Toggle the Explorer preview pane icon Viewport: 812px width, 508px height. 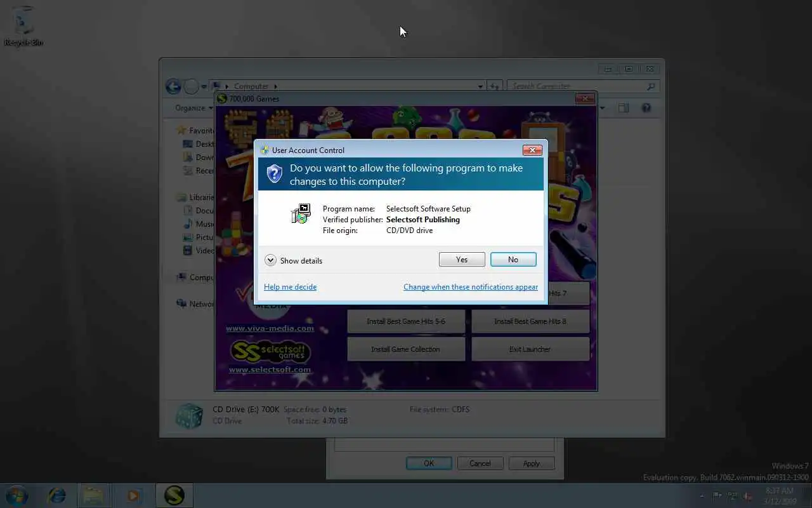tap(624, 108)
